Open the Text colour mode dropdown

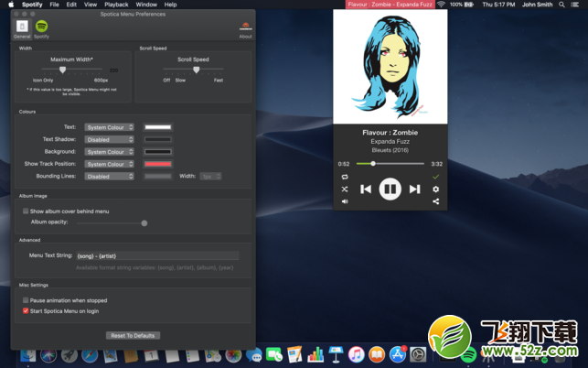tap(109, 127)
